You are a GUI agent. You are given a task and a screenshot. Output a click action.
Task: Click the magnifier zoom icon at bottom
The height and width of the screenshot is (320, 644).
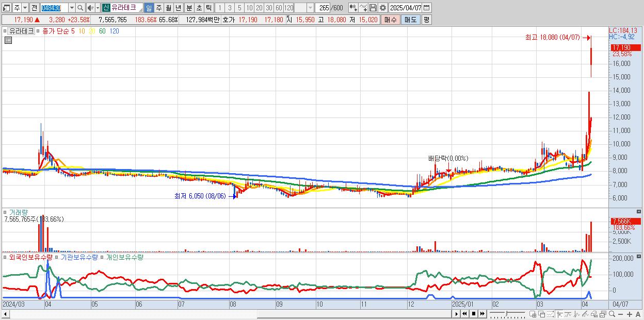[612, 314]
